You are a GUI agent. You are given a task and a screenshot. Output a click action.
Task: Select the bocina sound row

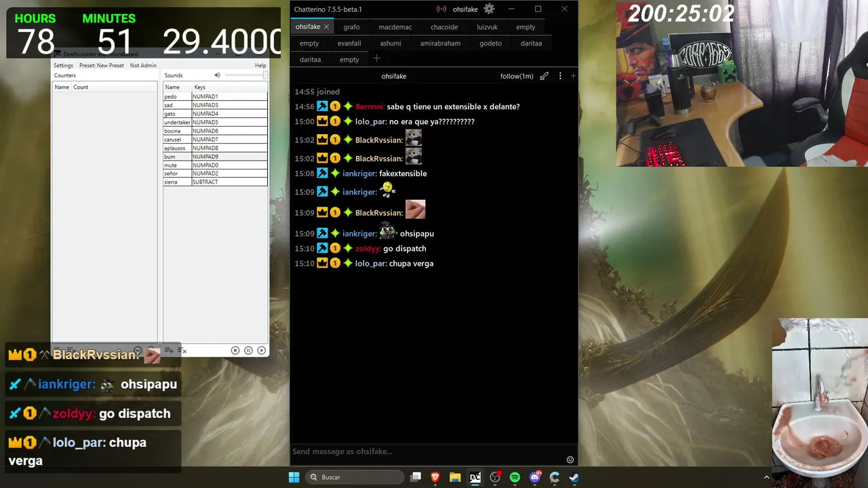point(215,131)
